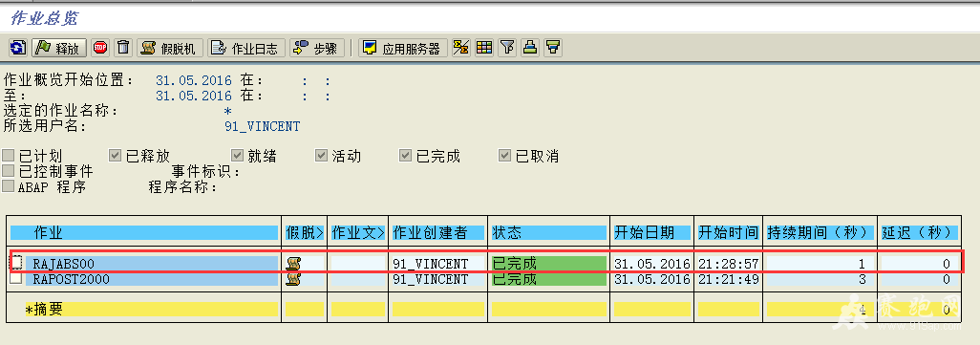Screen dimensions: 980x345
Task: Click the trash can delete icon
Action: tap(124, 48)
